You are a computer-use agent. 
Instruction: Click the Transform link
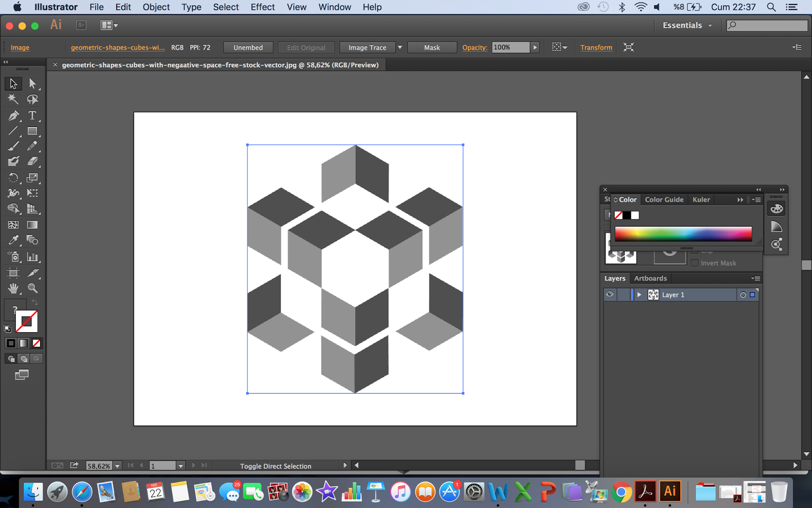(x=596, y=47)
